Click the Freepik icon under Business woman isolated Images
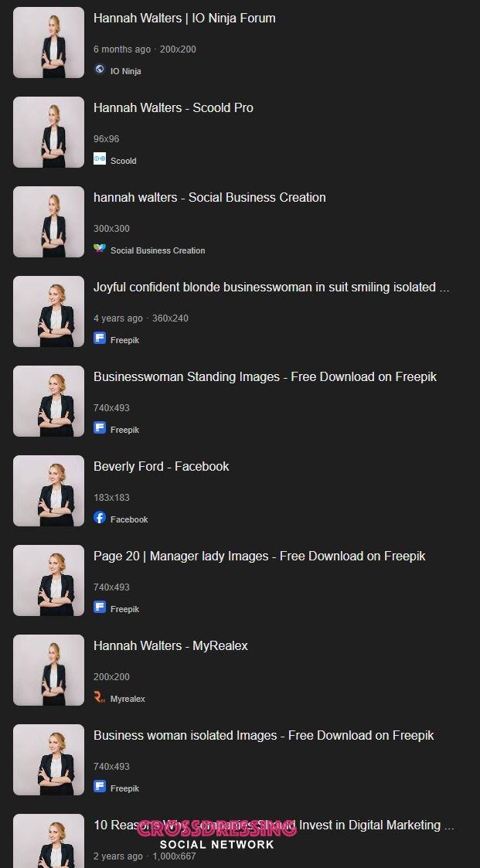 point(100,787)
